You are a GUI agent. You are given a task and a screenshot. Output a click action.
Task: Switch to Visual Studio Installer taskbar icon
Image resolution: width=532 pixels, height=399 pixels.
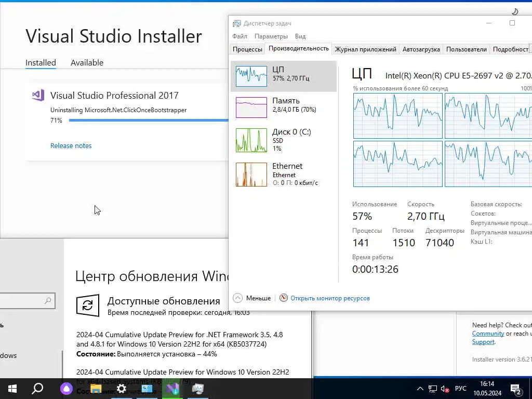click(172, 389)
